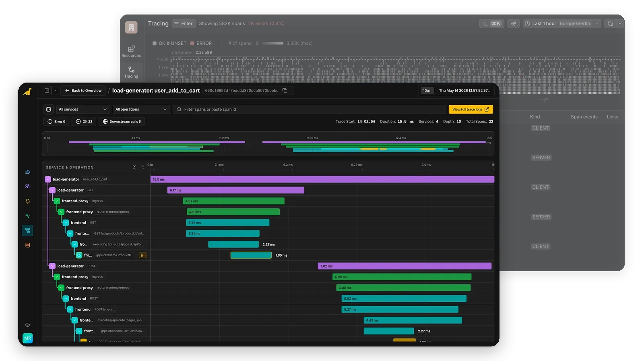Screen dimensions: 644x361
Task: Toggle the OK 22 filter chip
Action: (84, 121)
